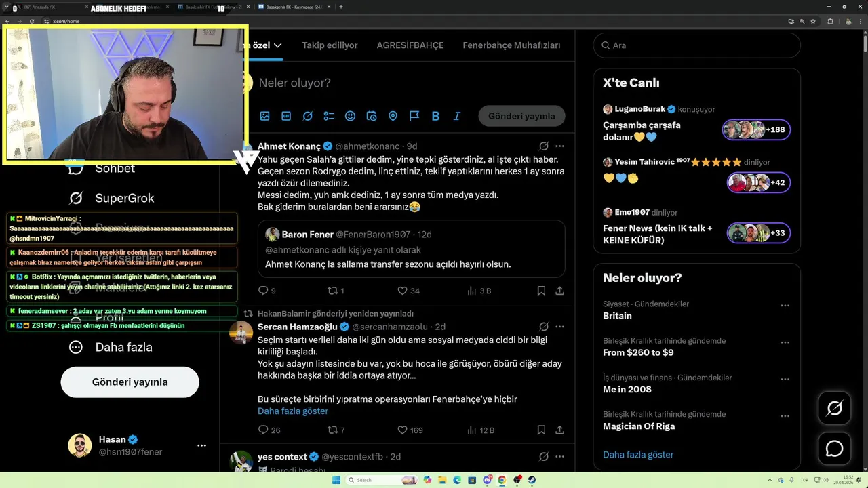Viewport: 868px width, 488px height.
Task: Switch to AGRESİFBAHÇE tab
Action: [410, 45]
